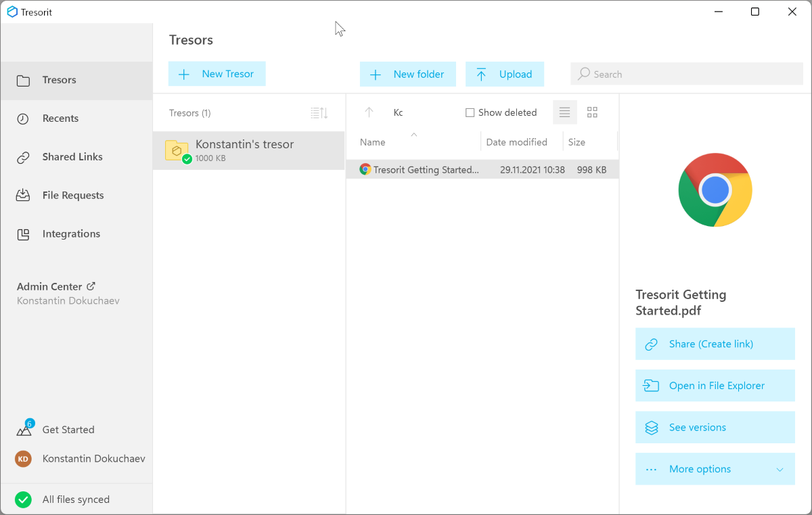This screenshot has width=812, height=515.
Task: Click the 998 KB size cell
Action: pyautogui.click(x=591, y=170)
